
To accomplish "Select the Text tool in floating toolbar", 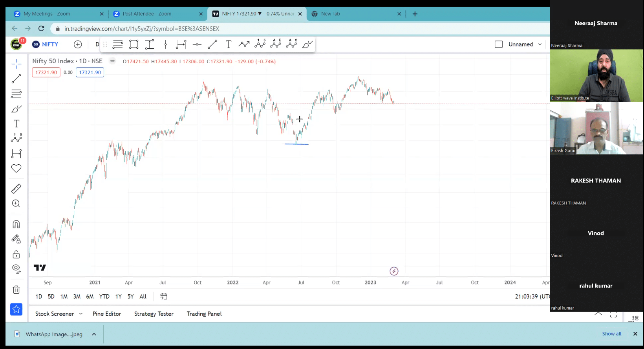I will pos(229,44).
